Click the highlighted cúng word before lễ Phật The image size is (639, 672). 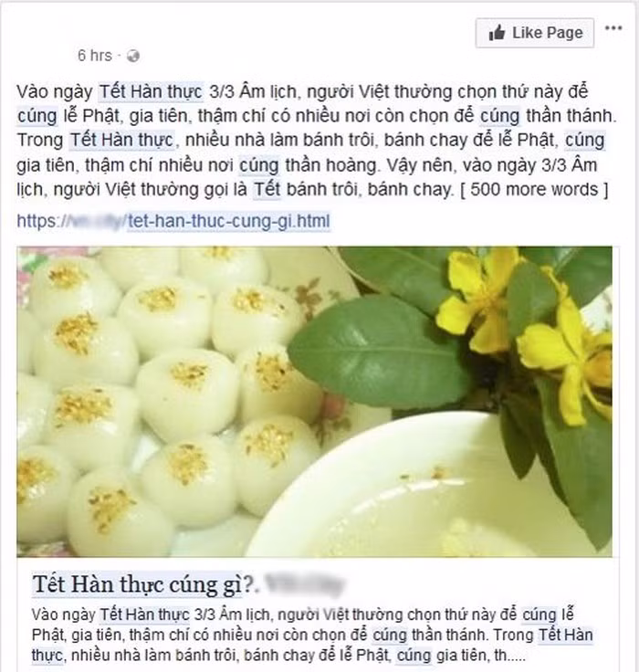point(37,116)
